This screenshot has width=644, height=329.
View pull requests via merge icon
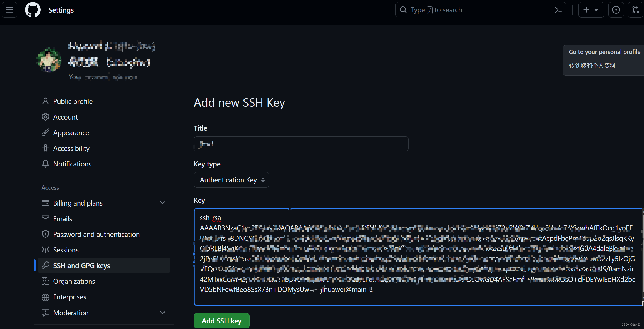[x=635, y=9]
